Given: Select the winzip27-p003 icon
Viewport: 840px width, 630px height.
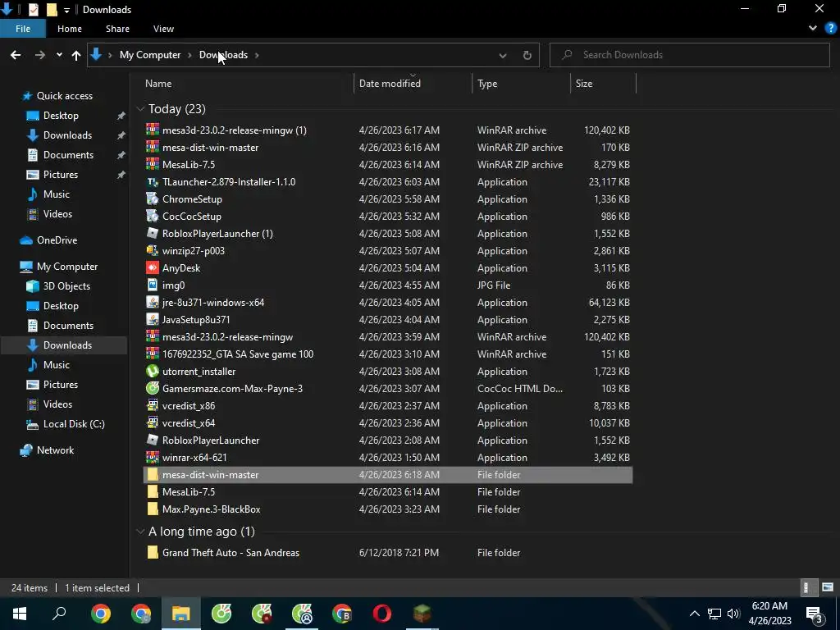Looking at the screenshot, I should (153, 250).
